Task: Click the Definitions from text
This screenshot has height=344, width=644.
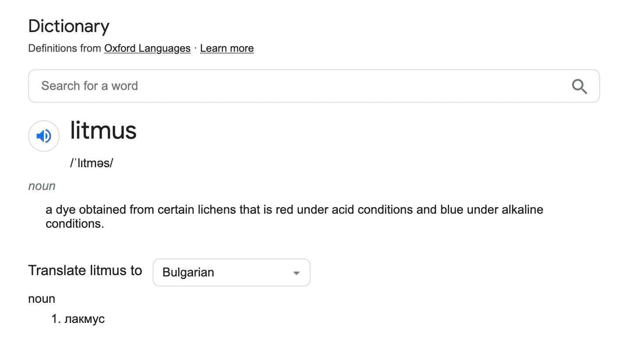Action: 64,48
